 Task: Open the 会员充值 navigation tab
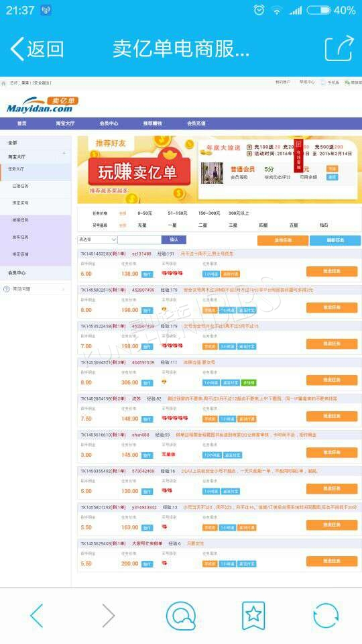(x=196, y=123)
